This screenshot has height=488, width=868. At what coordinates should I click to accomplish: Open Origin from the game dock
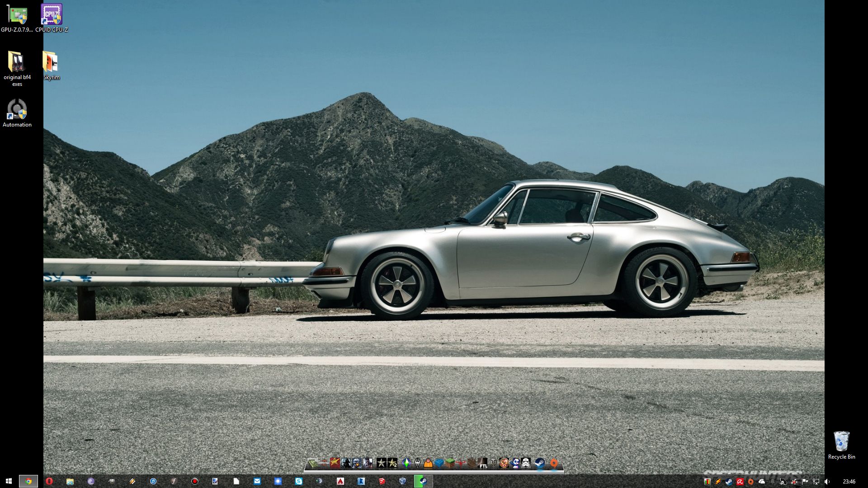click(554, 463)
